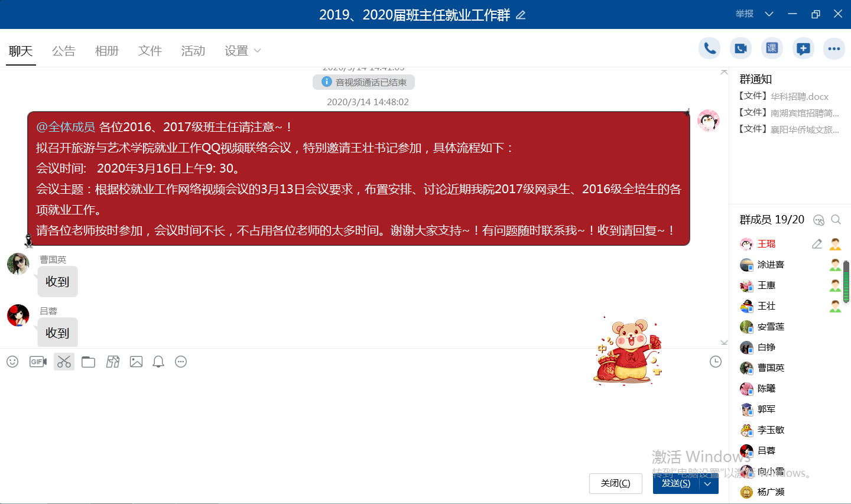Open the send options arrow beside 发送
This screenshot has width=851, height=504.
[708, 484]
